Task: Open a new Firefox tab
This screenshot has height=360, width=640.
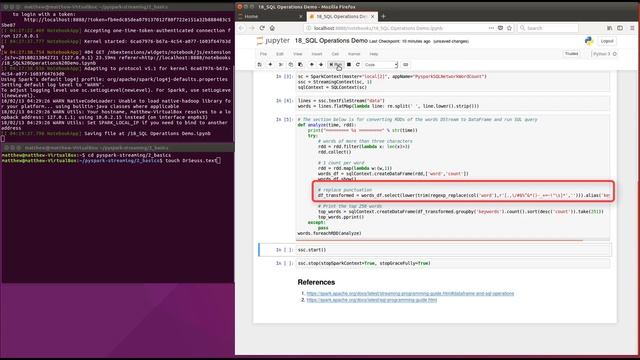Action: click(x=383, y=16)
